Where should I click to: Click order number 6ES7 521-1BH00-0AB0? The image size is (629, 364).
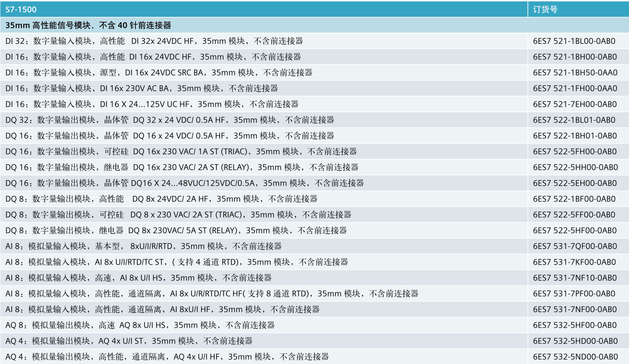click(575, 57)
